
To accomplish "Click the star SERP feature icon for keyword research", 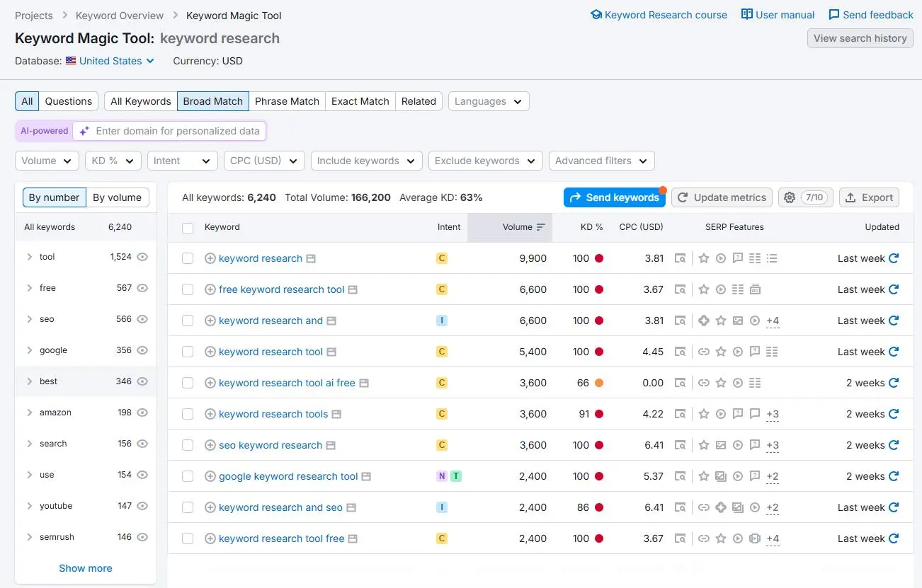I will pos(704,258).
